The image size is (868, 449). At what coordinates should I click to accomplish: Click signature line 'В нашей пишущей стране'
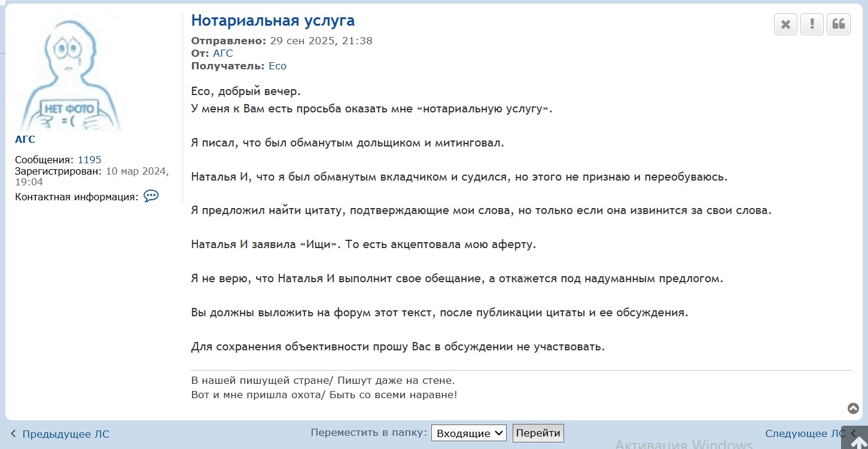323,380
